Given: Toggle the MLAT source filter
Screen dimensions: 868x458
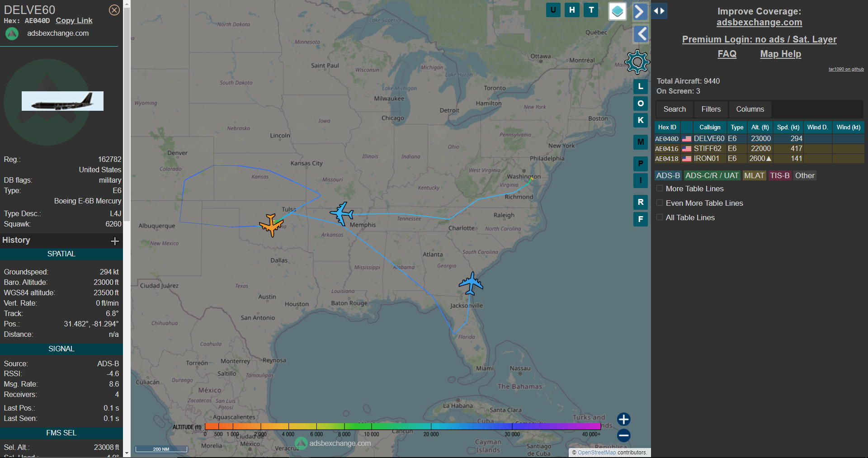Looking at the screenshot, I should click(754, 175).
